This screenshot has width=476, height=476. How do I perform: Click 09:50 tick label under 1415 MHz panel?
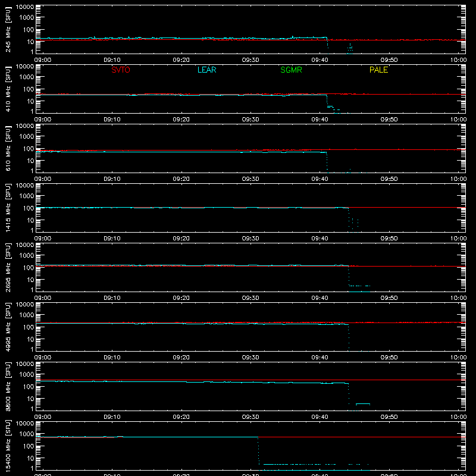pyautogui.click(x=389, y=239)
